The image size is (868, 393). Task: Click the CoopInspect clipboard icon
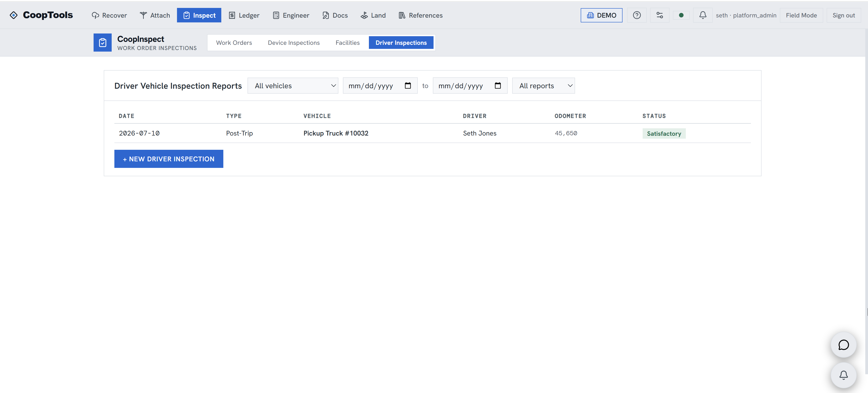click(x=102, y=43)
